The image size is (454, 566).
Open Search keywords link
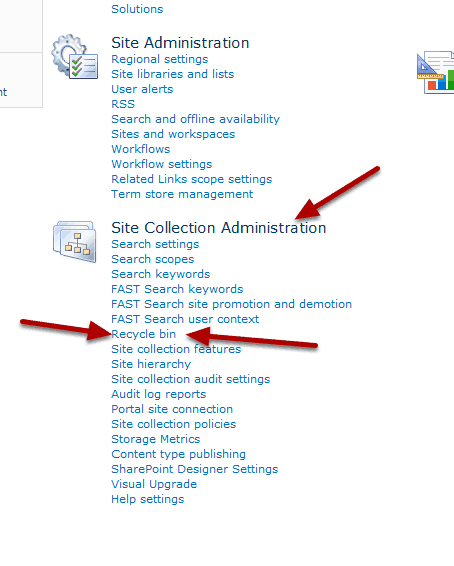[161, 275]
